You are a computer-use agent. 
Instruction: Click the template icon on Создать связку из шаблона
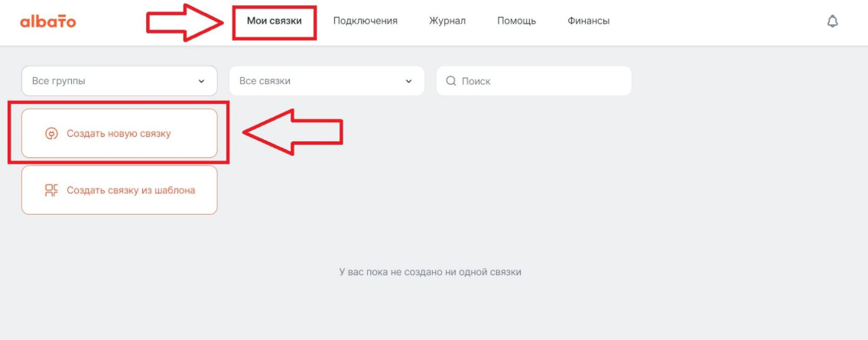click(51, 191)
